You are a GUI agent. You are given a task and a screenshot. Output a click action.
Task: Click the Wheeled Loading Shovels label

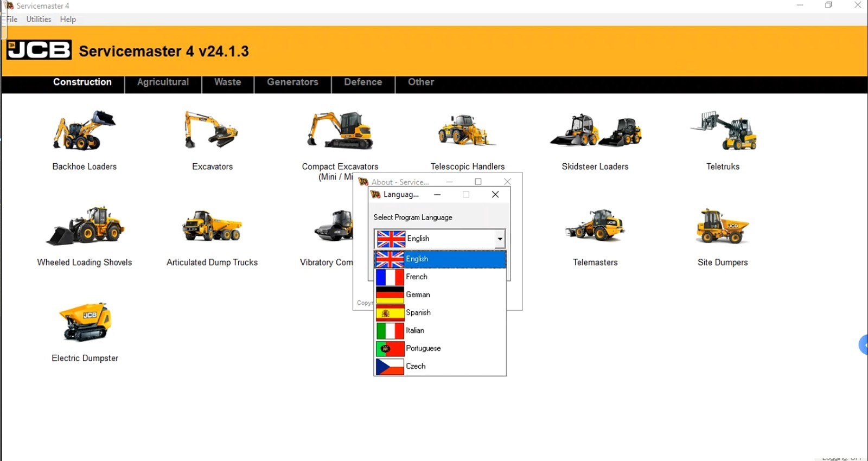(x=85, y=262)
